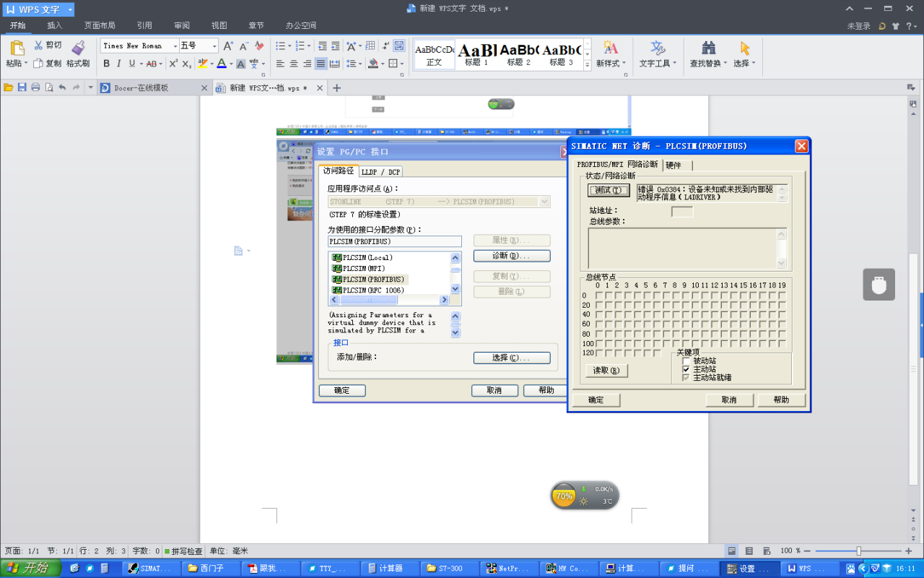
Task: Click the zoom slider handle
Action: pos(858,551)
